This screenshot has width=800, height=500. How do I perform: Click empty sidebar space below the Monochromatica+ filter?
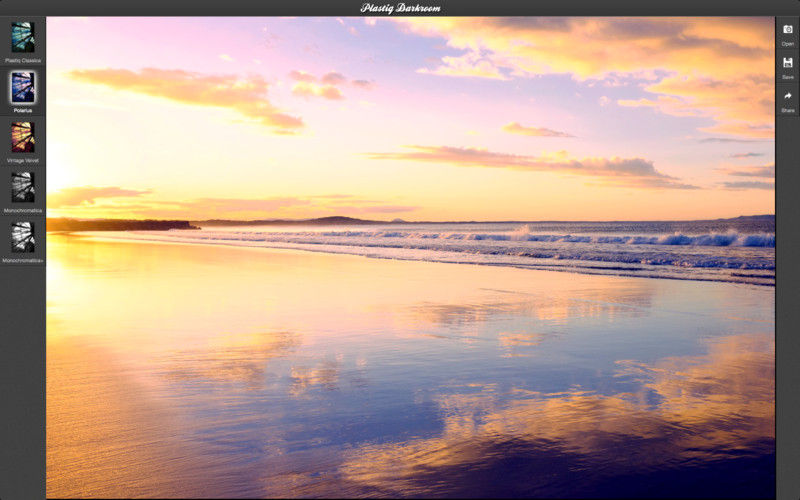pyautogui.click(x=22, y=380)
